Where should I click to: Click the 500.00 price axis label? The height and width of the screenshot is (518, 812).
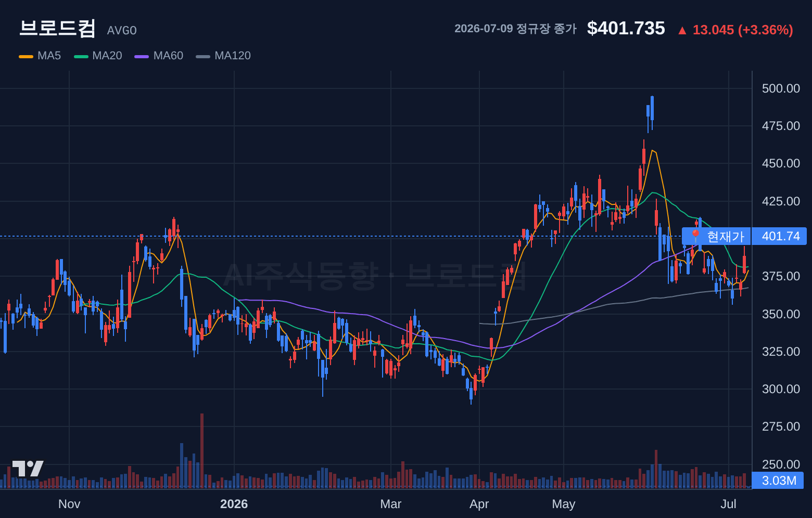[781, 88]
